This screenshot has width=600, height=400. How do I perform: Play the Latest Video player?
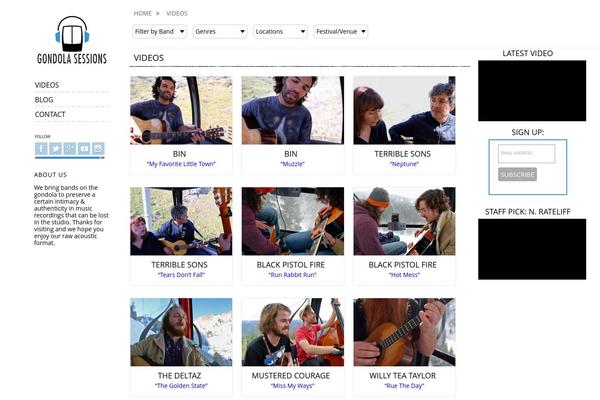[x=532, y=91]
